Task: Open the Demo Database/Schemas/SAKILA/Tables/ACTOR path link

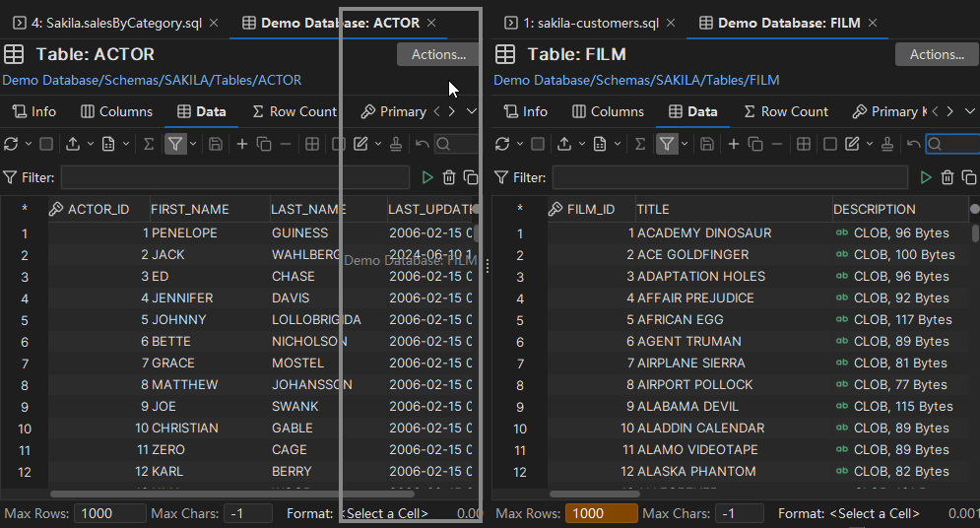Action: pos(152,80)
